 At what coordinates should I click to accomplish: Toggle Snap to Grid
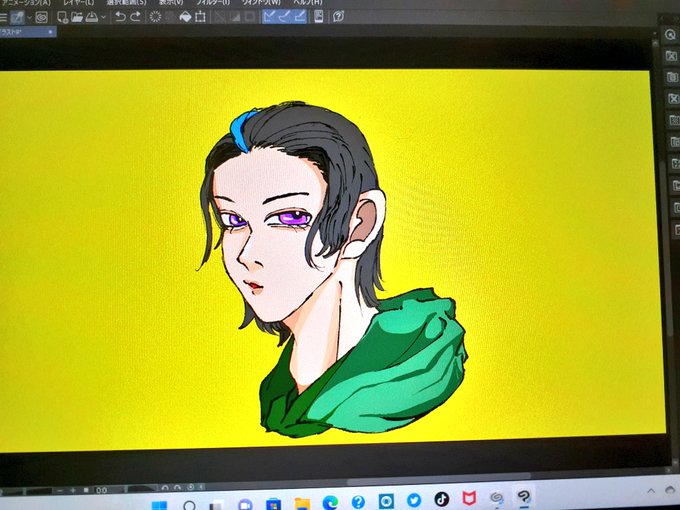(x=299, y=16)
